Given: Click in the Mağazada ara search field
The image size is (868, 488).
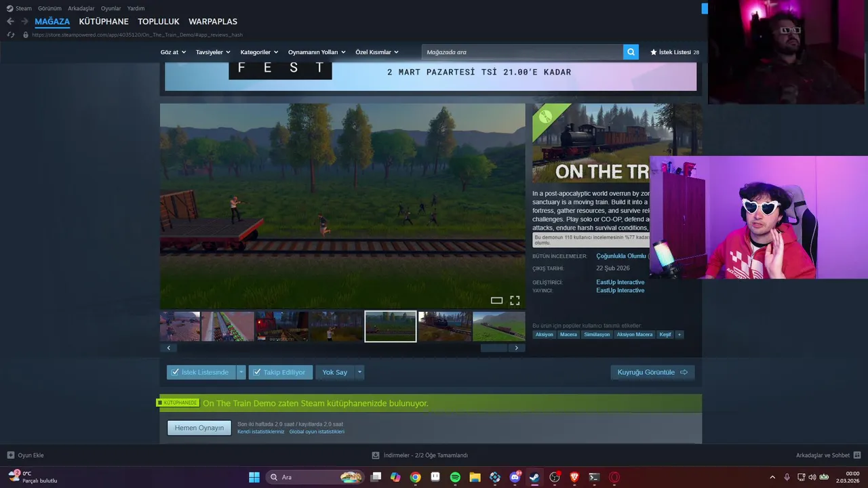Looking at the screenshot, I should 522,52.
